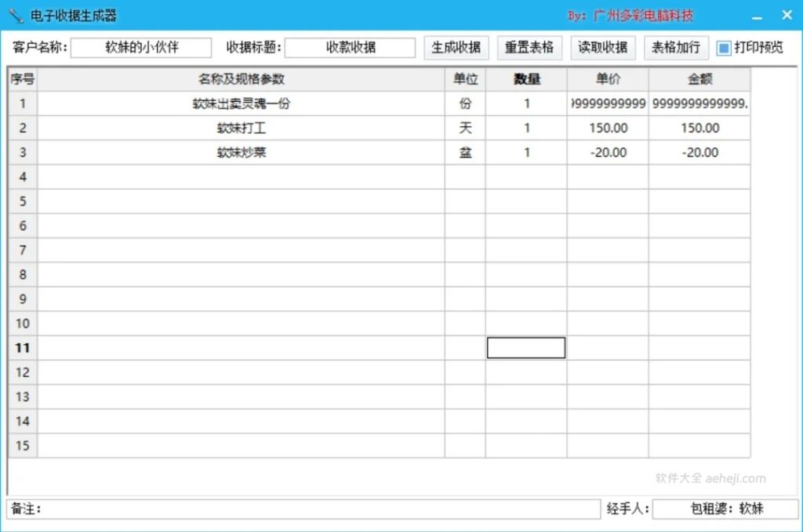803x532 pixels.
Task: Click row number 5 in the 序号 column
Action: point(23,201)
